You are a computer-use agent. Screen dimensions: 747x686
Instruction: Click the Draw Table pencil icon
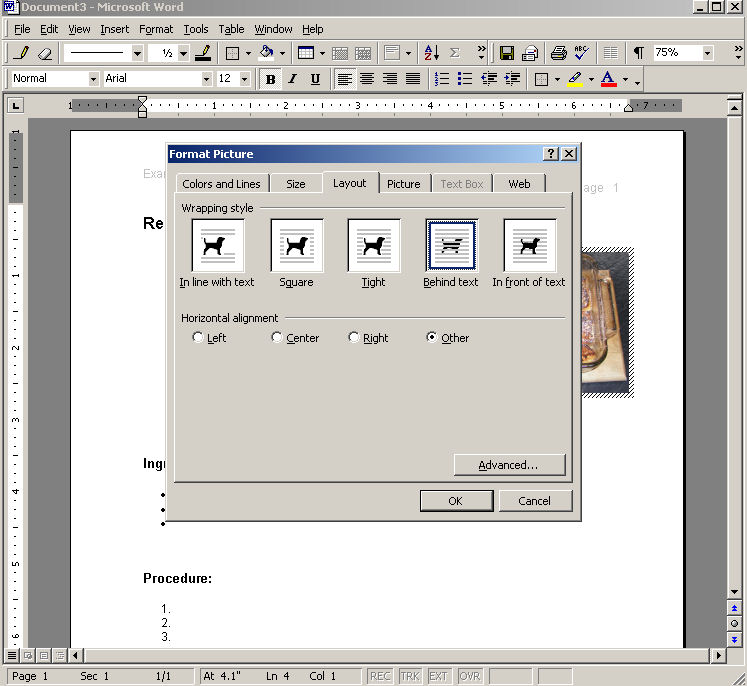[21, 53]
